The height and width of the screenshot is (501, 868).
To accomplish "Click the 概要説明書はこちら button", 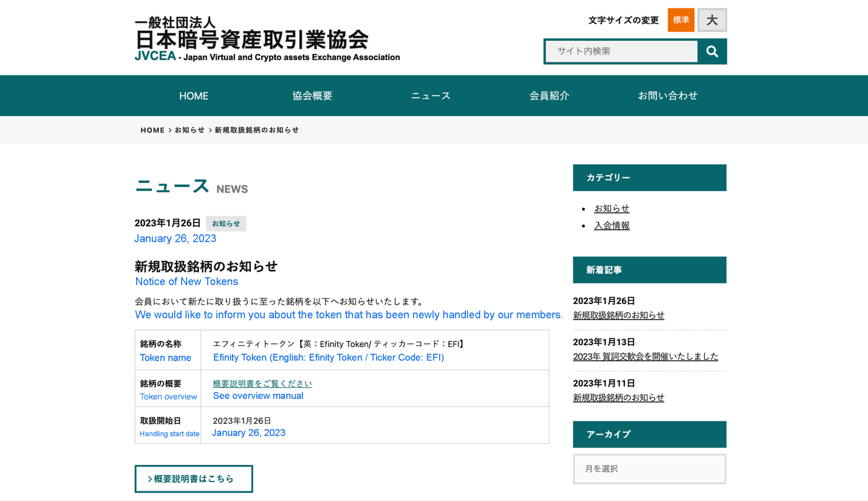I will point(194,479).
